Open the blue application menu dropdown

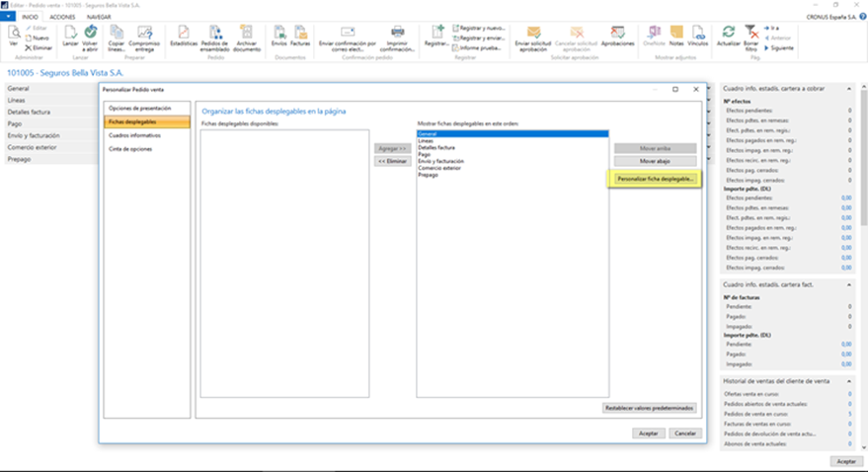coord(8,17)
